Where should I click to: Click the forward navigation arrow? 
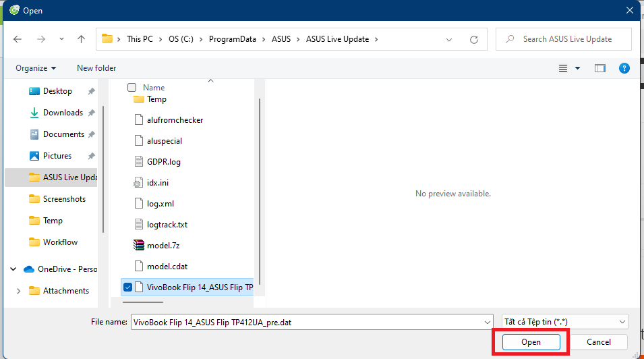click(41, 39)
